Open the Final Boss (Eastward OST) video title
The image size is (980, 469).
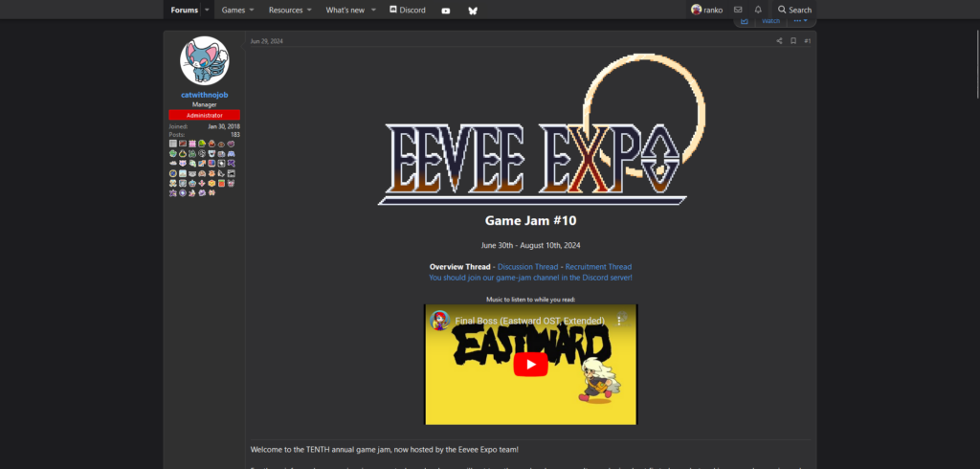[x=529, y=321]
